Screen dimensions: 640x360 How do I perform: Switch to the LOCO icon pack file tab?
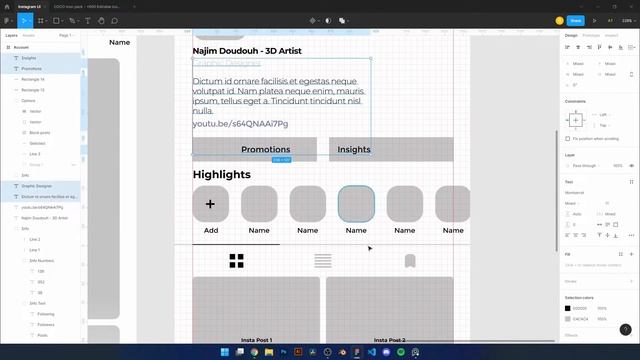[x=87, y=7]
